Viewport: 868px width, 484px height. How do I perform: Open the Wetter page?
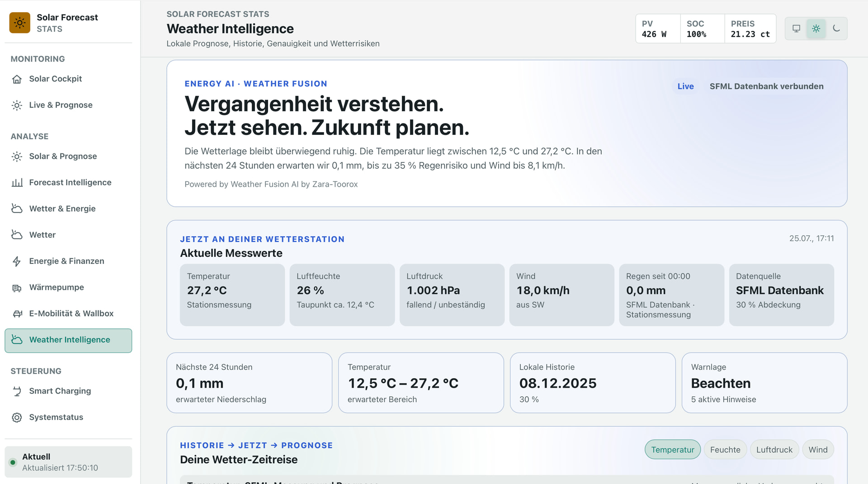click(68, 235)
